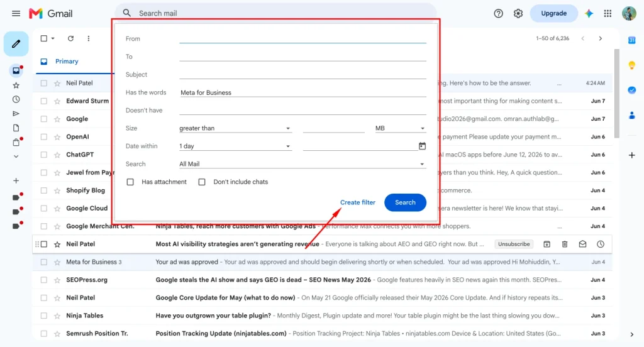Click the Create filter link
This screenshot has height=347, width=644.
(x=358, y=202)
